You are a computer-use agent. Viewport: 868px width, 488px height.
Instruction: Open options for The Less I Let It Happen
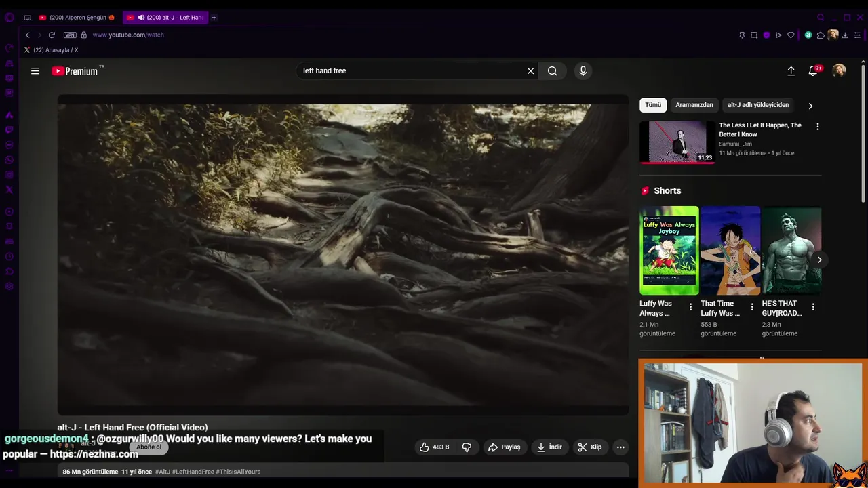tap(817, 127)
